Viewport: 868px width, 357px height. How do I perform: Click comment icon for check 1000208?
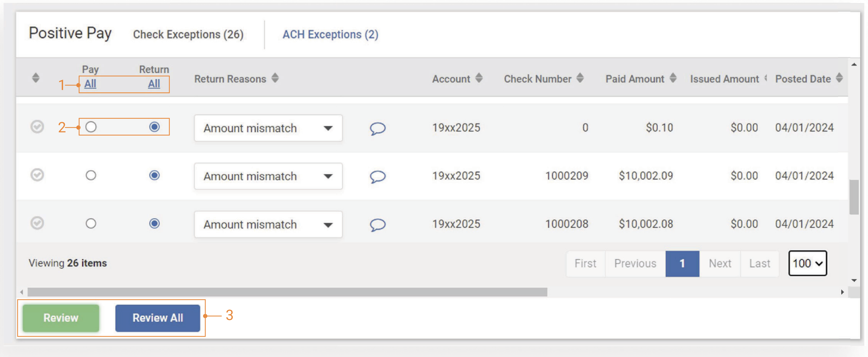[377, 225]
